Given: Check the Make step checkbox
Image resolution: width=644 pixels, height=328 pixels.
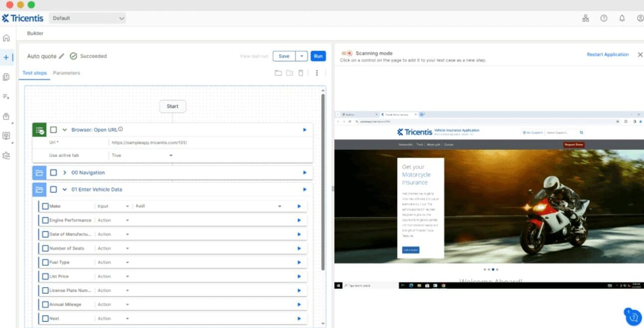Looking at the screenshot, I should (x=45, y=206).
